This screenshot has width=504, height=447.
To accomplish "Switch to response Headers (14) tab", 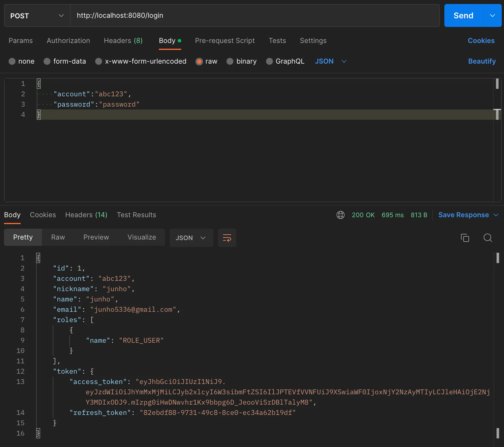I will [86, 215].
